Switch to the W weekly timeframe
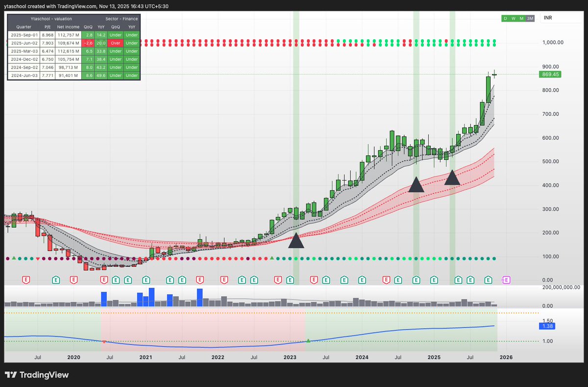Image resolution: width=588 pixels, height=387 pixels. click(513, 18)
